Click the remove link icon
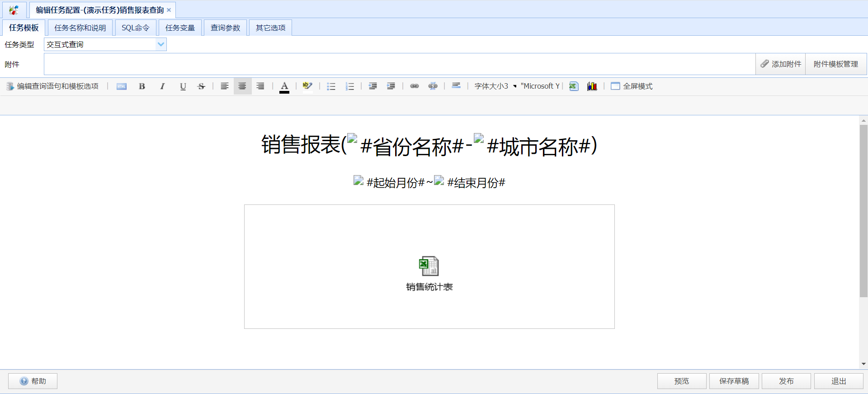868x394 pixels. pos(433,86)
